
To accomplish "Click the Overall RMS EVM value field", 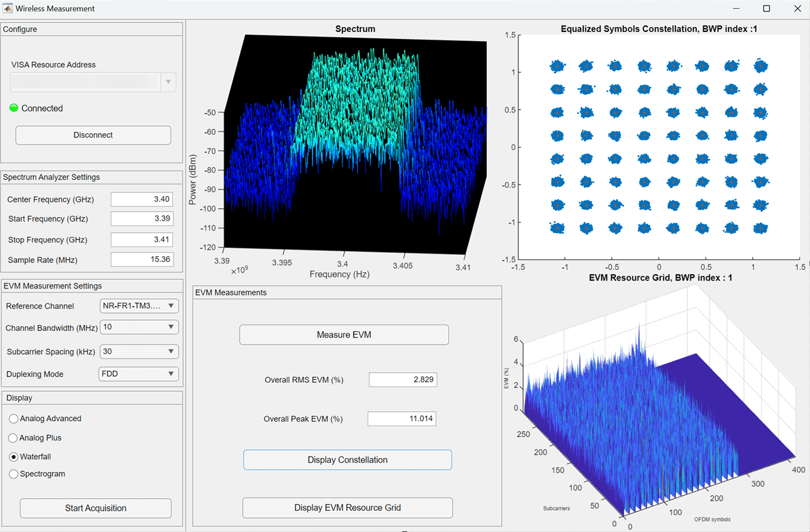I will (x=402, y=380).
